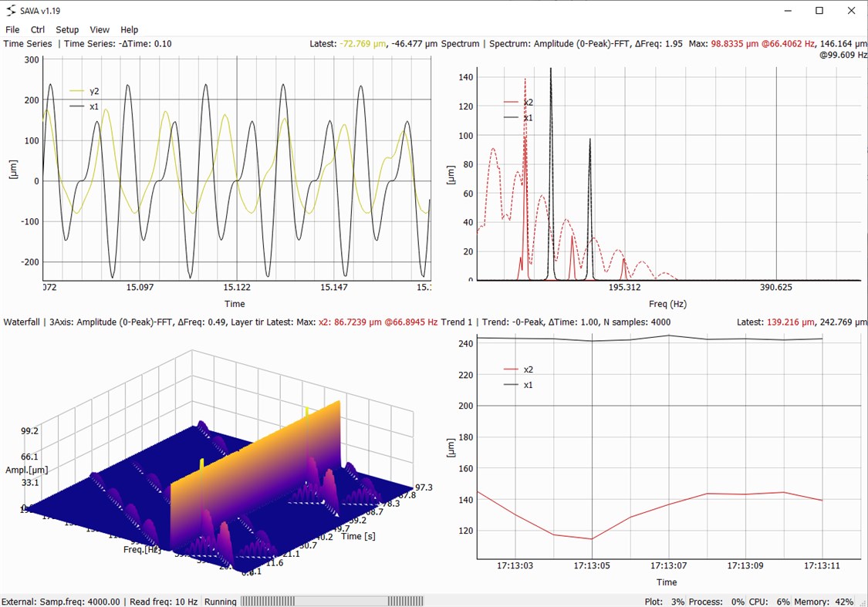Click the 'Plot: 3%' status entry
868x607 pixels.
click(x=664, y=602)
